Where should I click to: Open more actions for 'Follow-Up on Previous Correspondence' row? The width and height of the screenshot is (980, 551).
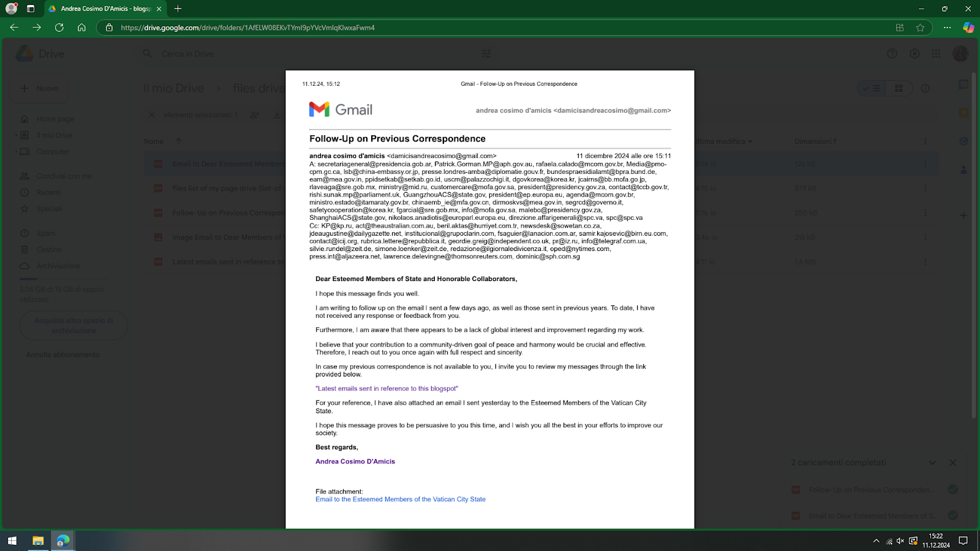click(925, 212)
